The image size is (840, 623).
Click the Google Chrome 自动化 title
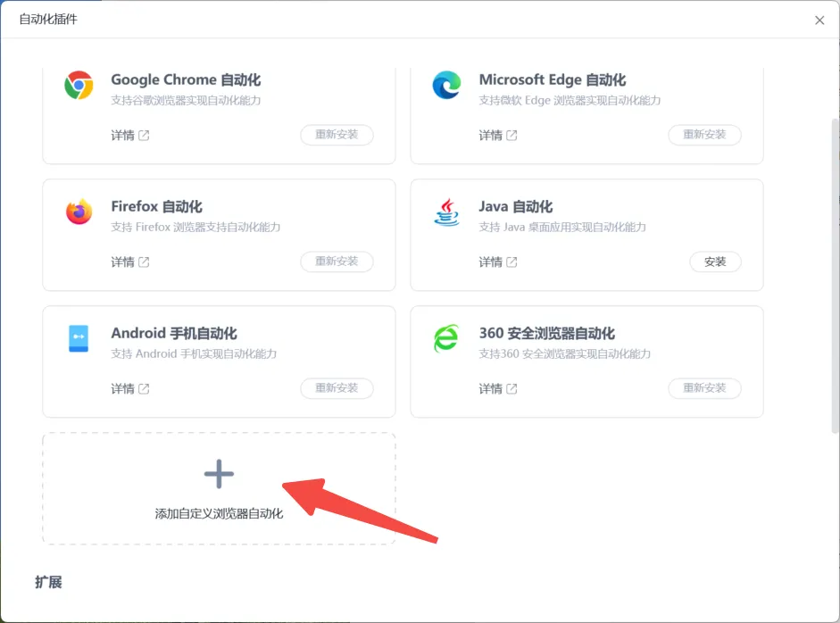[186, 79]
